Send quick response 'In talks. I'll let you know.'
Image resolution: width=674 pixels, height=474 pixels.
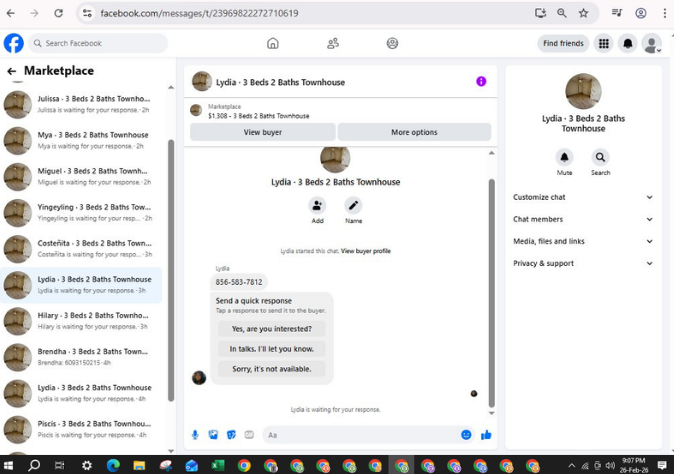click(x=272, y=349)
